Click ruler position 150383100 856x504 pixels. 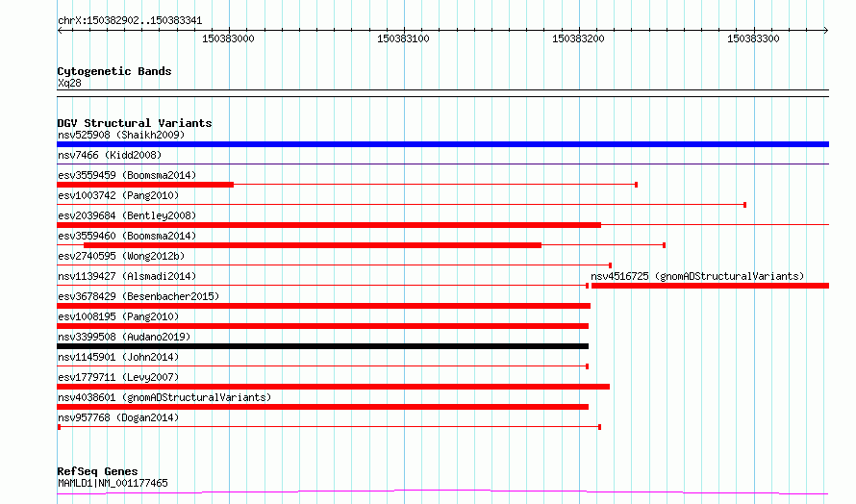click(x=403, y=38)
